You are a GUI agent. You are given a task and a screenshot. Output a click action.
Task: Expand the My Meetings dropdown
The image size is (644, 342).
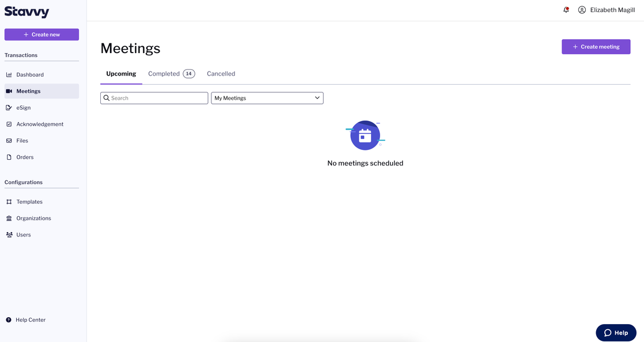click(267, 98)
